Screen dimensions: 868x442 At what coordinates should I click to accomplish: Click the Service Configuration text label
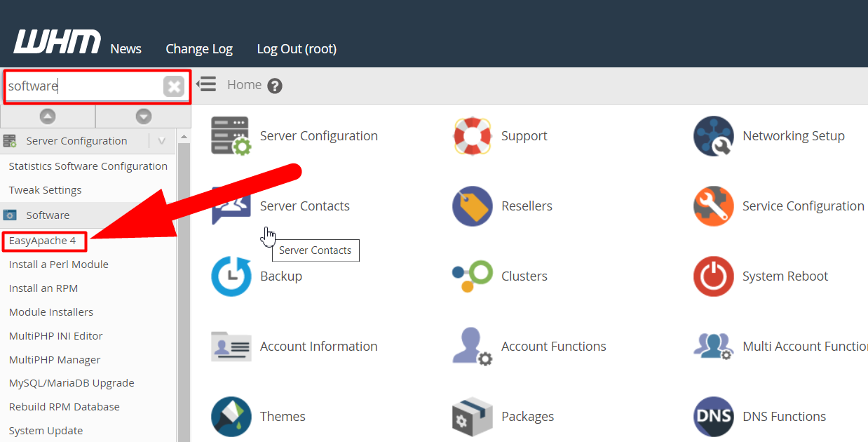click(803, 206)
